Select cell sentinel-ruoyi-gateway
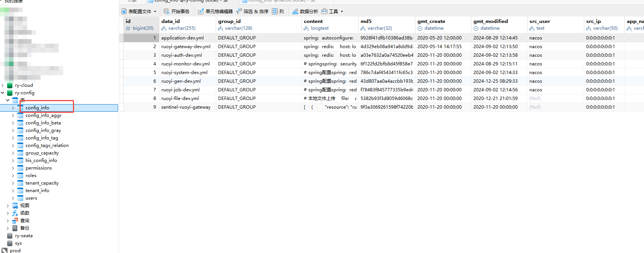This screenshot has width=644, height=253. click(x=187, y=107)
